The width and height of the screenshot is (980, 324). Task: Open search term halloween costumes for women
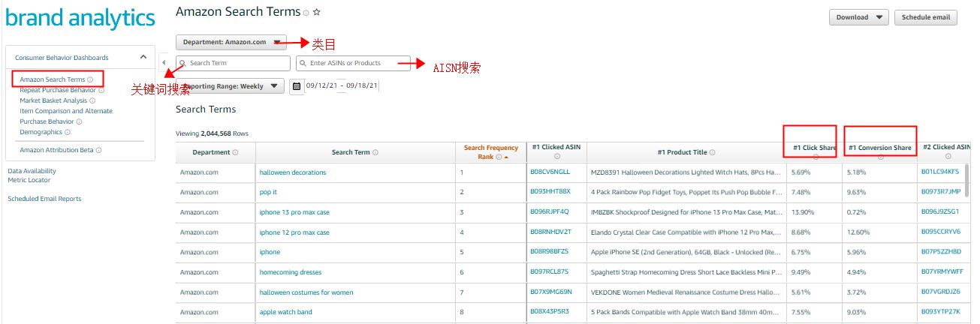(306, 292)
